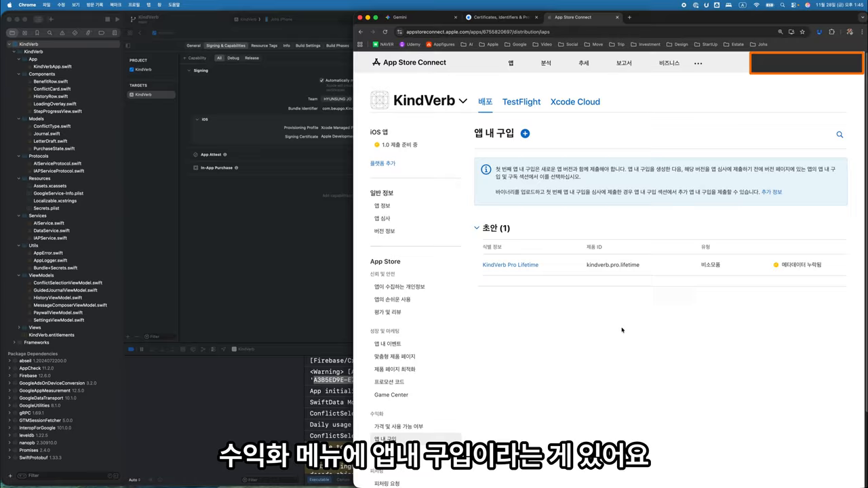
Task: Pause execution in Xcode debug bar
Action: (141, 349)
